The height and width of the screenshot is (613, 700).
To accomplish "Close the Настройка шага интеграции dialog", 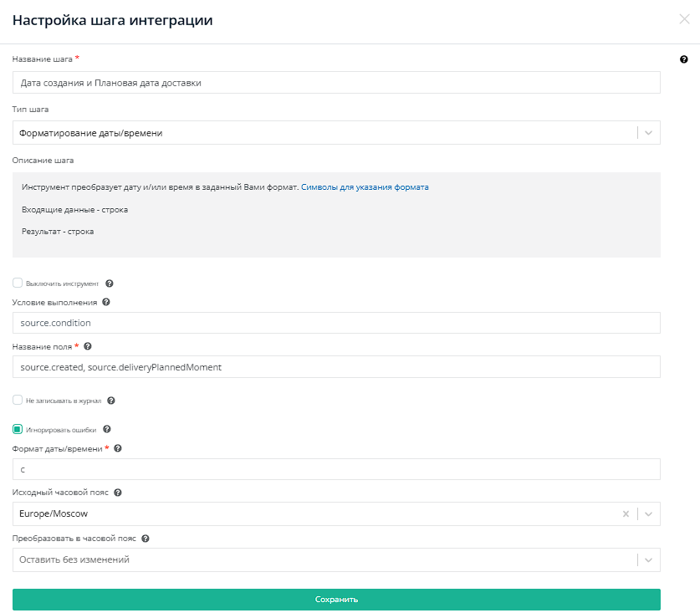I will tap(684, 20).
